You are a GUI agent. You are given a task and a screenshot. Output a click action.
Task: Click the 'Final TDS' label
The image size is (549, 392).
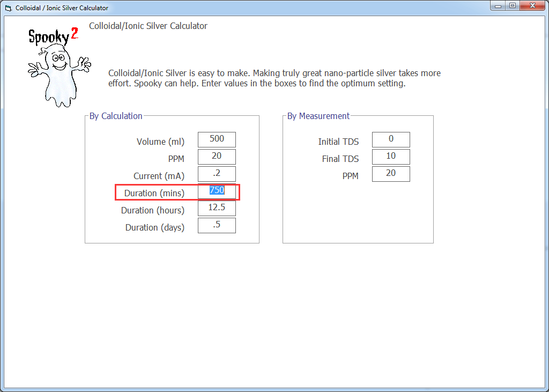pyautogui.click(x=340, y=159)
